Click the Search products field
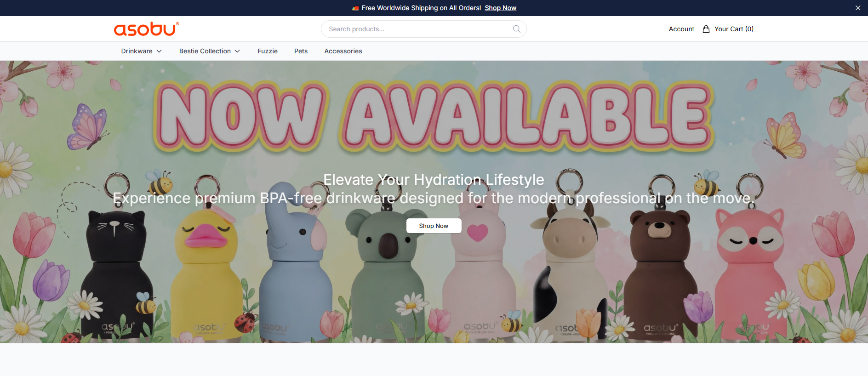Screen dimensions: 868x376 click(424, 29)
